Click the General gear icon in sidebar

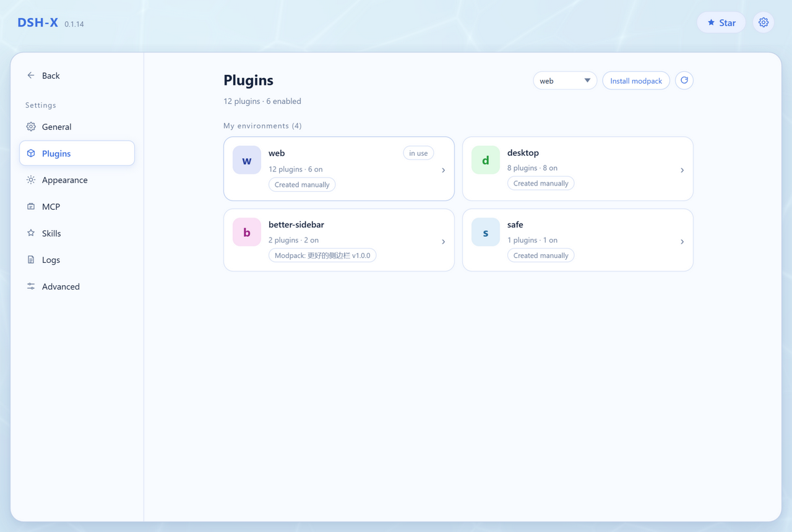[31, 127]
